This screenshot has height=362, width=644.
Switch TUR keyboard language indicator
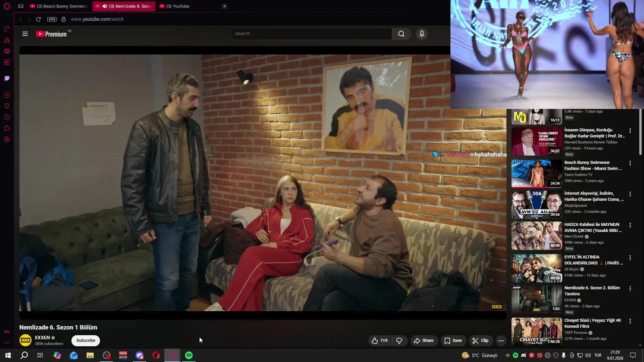598,355
